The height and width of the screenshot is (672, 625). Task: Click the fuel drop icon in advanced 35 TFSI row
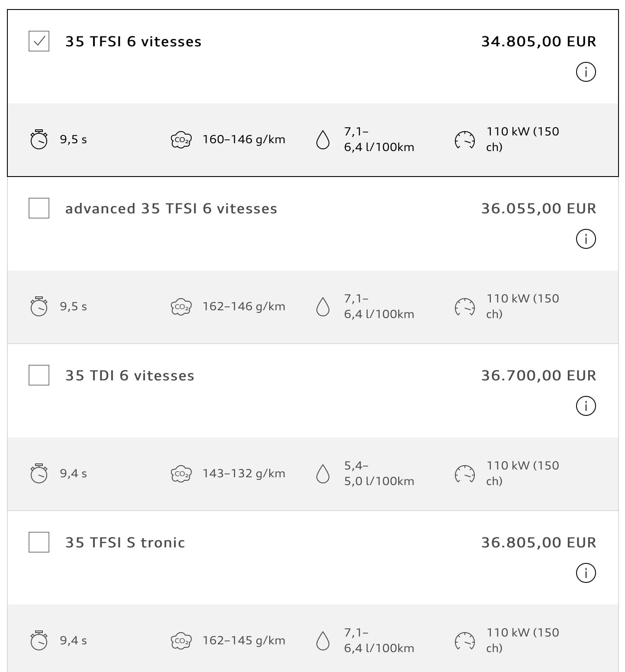tap(323, 307)
